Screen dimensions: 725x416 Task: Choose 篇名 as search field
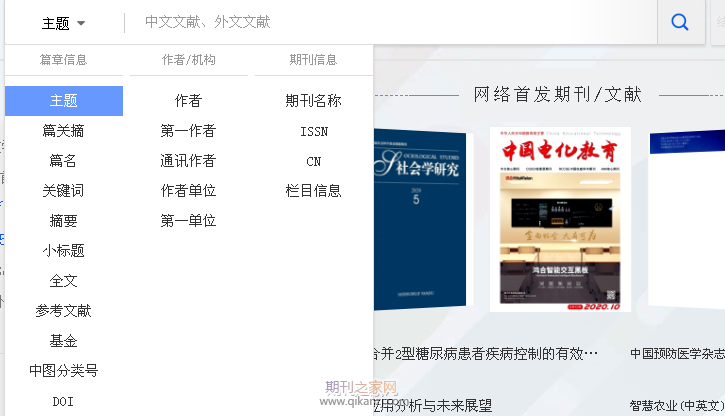coord(63,161)
